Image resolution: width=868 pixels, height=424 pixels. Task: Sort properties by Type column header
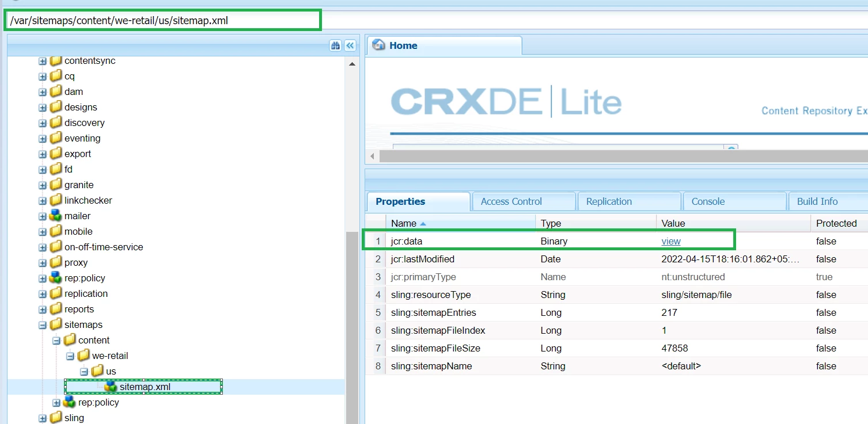[x=596, y=223]
